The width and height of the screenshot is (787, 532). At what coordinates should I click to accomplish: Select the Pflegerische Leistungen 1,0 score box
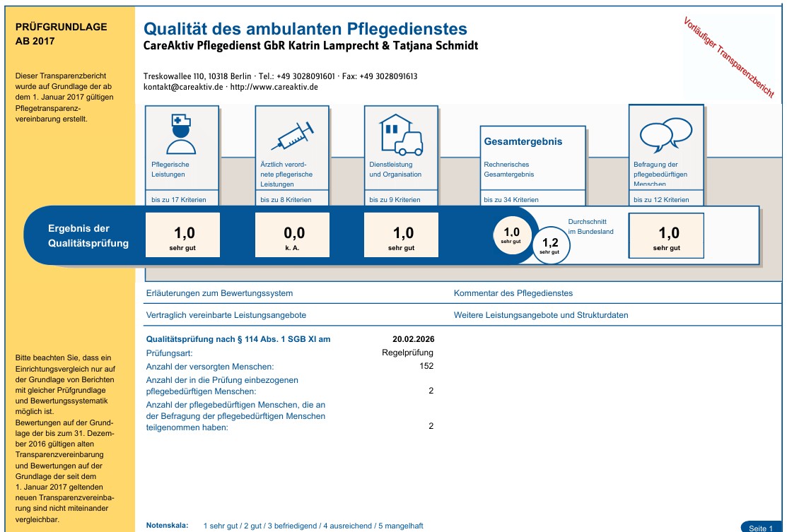point(182,235)
